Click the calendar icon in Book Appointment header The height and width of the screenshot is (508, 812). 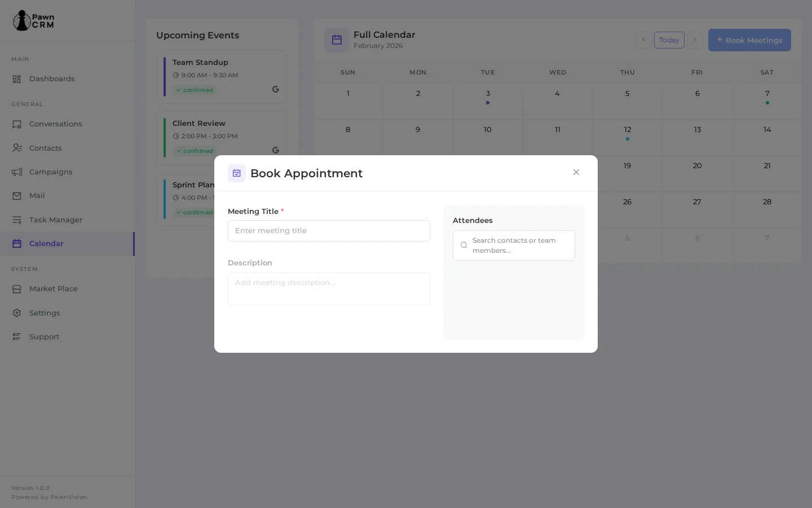click(237, 173)
